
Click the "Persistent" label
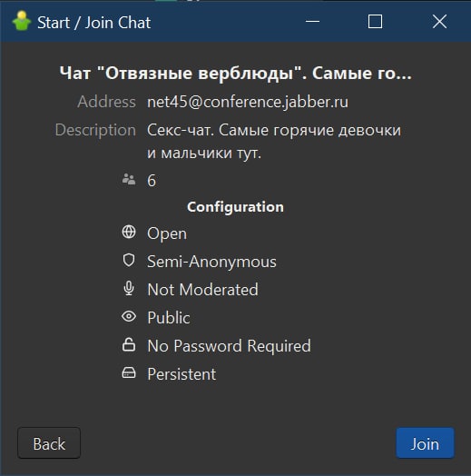click(182, 374)
